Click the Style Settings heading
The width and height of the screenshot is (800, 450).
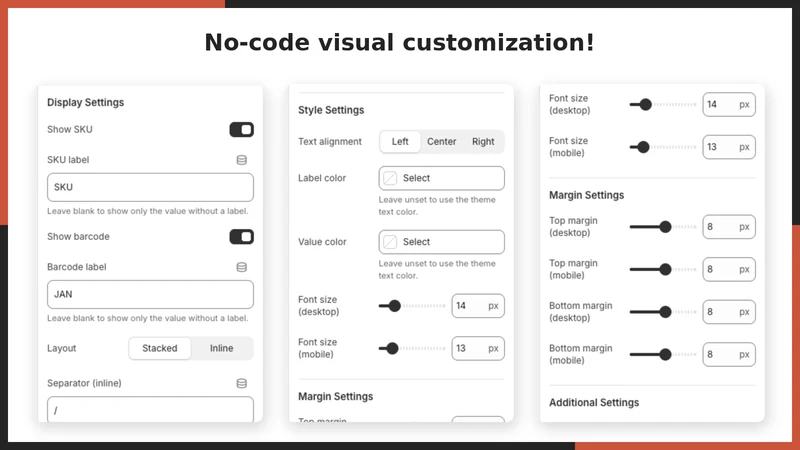coord(331,110)
